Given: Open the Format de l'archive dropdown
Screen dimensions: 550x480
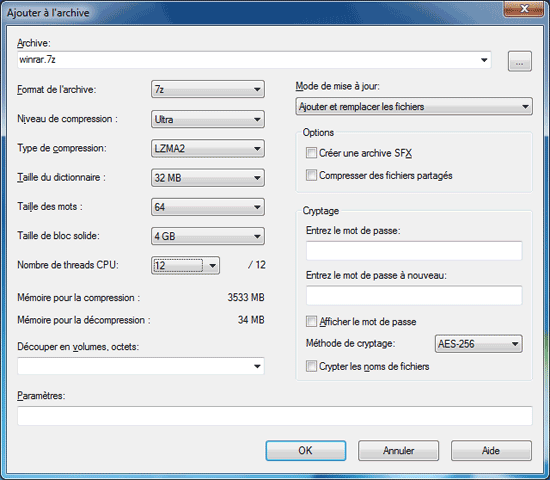Looking at the screenshot, I should click(x=208, y=89).
